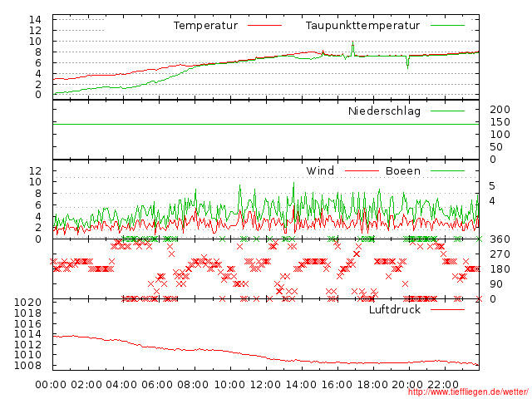
Task: Click the 4 on wind right axis
Action: tap(492, 201)
